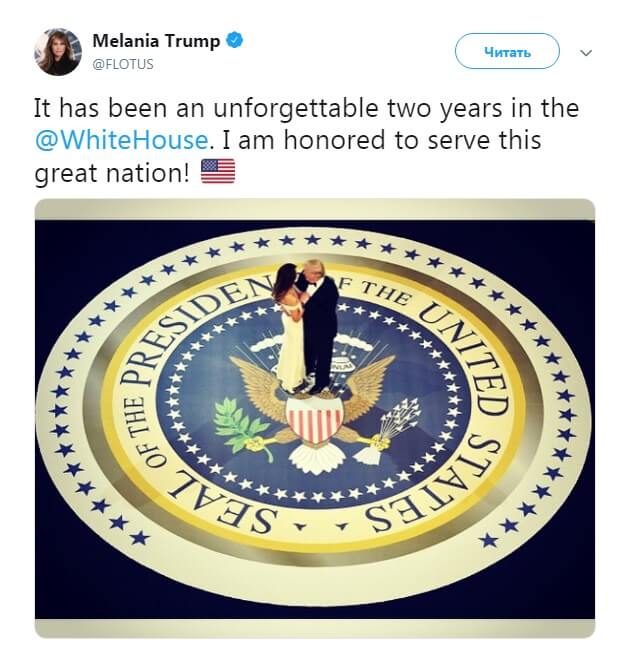Viewport: 625px width, 647px height.
Task: Expand the tweet options chevron
Action: pos(586,53)
